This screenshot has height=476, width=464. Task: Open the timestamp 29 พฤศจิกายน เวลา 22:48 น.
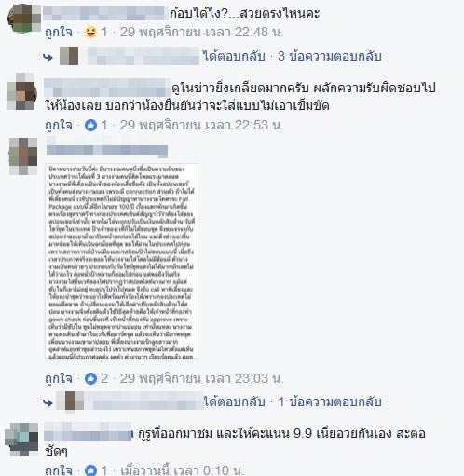pyautogui.click(x=201, y=32)
